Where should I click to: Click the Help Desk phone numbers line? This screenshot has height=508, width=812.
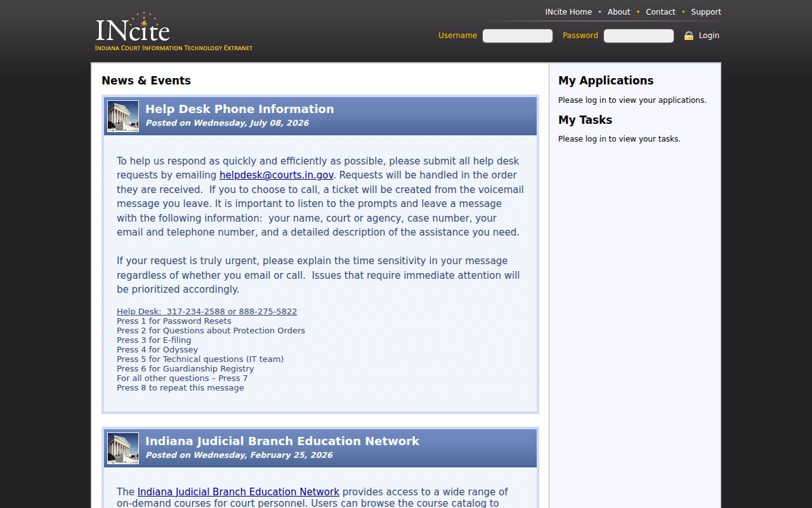point(207,312)
